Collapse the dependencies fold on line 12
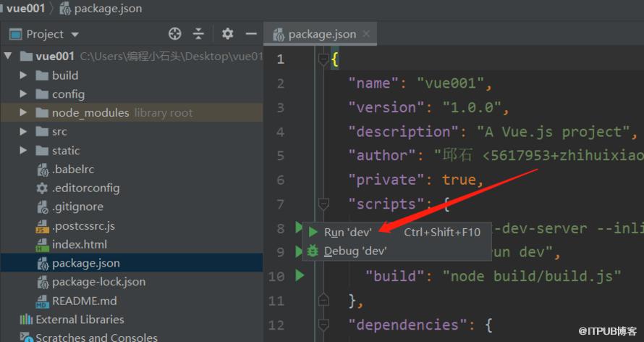This screenshot has height=342, width=644. 323,325
